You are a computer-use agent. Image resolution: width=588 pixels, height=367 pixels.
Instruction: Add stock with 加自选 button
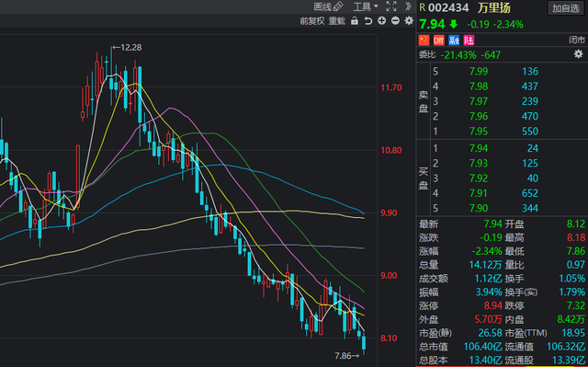566,8
